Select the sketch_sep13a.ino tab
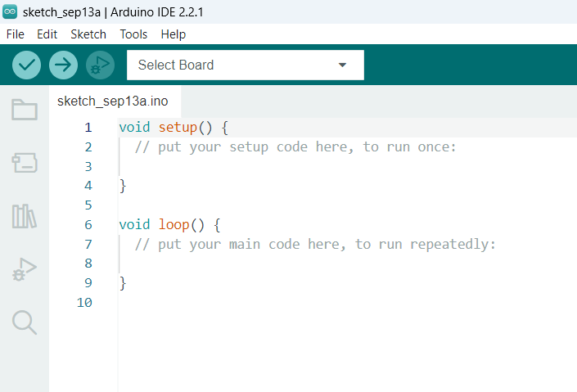 click(113, 101)
